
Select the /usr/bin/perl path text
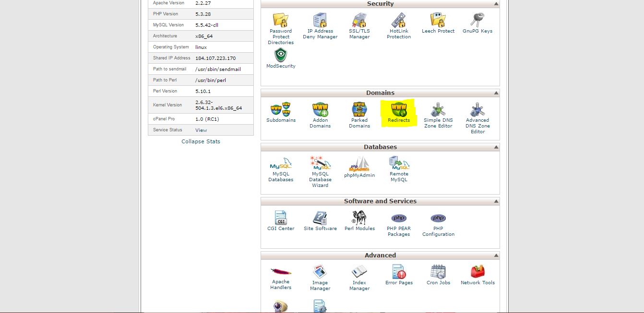pyautogui.click(x=210, y=81)
